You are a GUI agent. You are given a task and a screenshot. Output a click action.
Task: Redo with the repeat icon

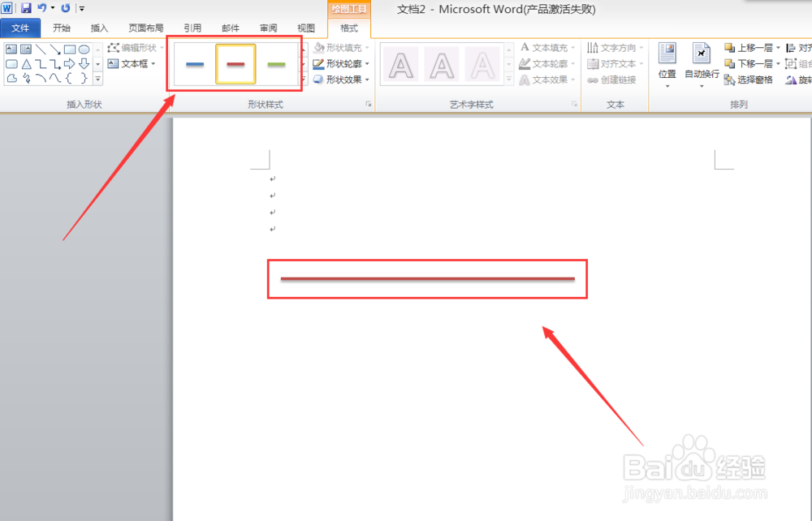(x=65, y=8)
